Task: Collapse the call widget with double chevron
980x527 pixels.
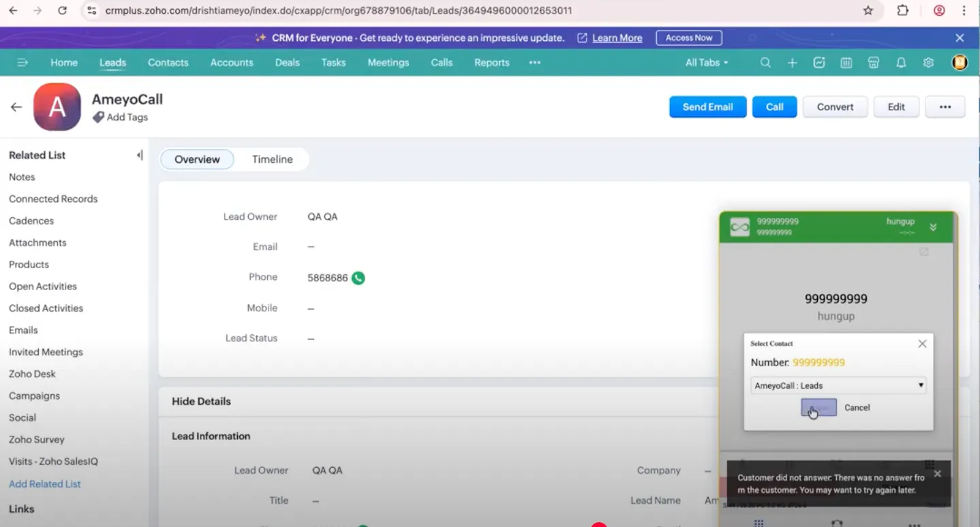Action: pos(933,227)
